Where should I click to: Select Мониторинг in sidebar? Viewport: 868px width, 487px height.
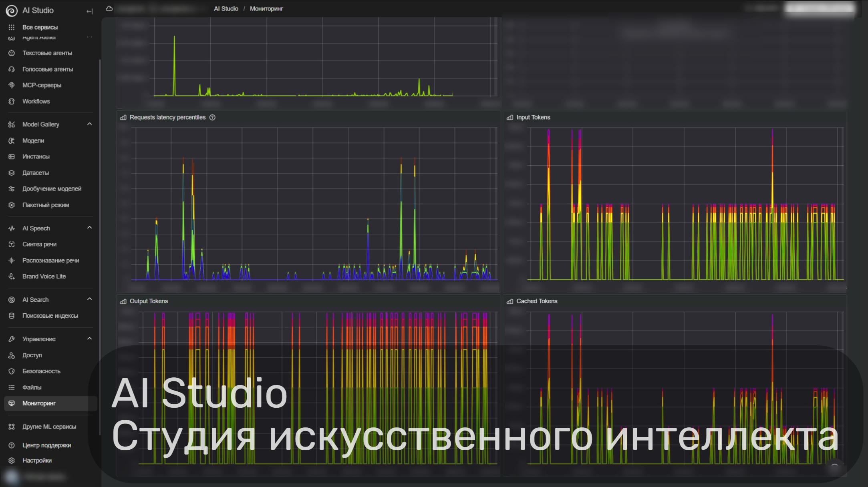(50, 403)
